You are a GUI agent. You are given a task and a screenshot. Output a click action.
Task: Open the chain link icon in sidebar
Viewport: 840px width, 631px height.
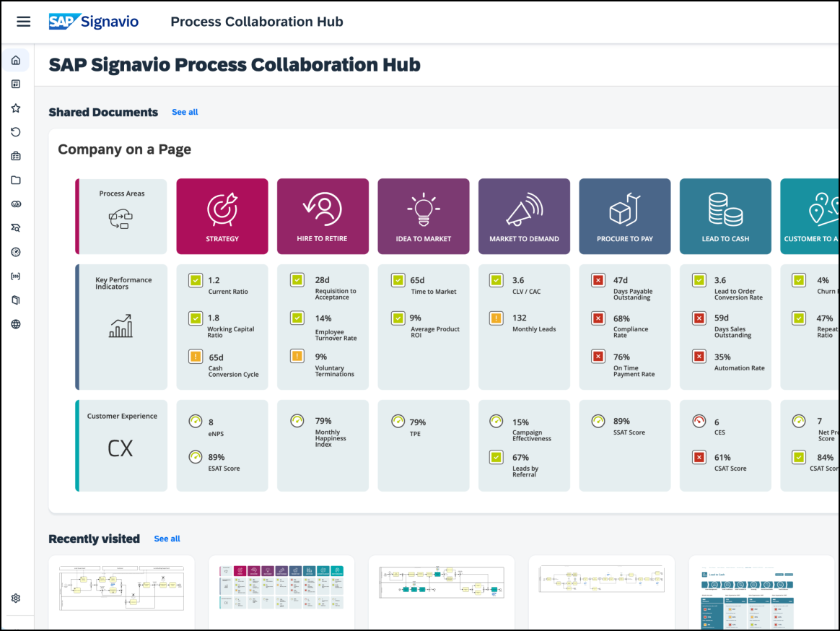pos(16,204)
